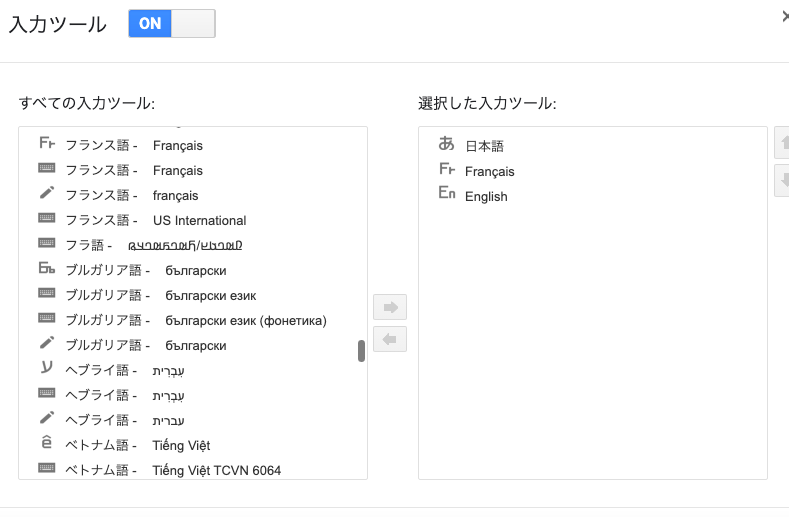Click the left arrow remove button
The image size is (789, 517).
point(390,339)
